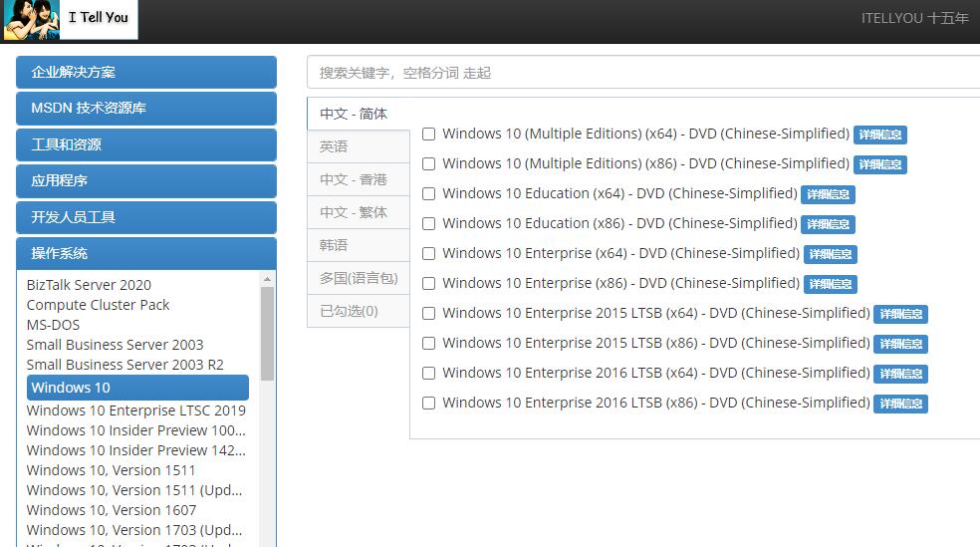Click the I Tell You logo image
Viewport: 980px width, 547px height.
tap(70, 20)
